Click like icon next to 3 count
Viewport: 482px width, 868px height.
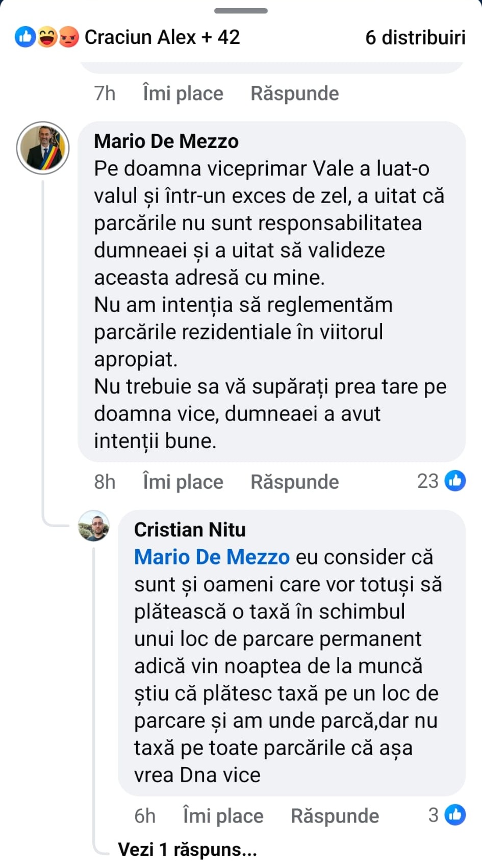(x=455, y=815)
